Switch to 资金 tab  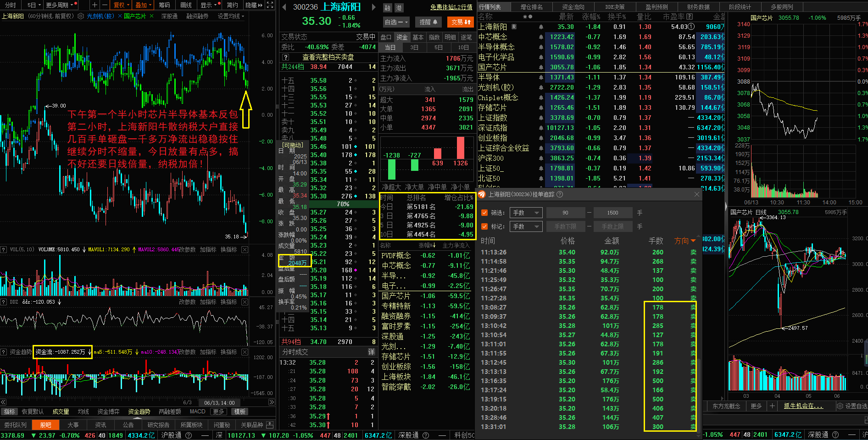(402, 37)
